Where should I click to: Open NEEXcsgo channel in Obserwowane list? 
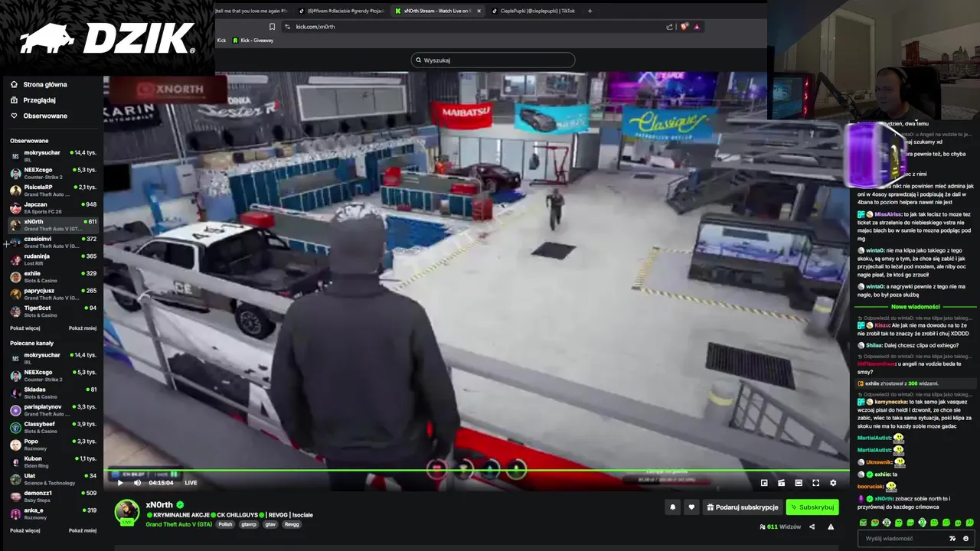53,173
